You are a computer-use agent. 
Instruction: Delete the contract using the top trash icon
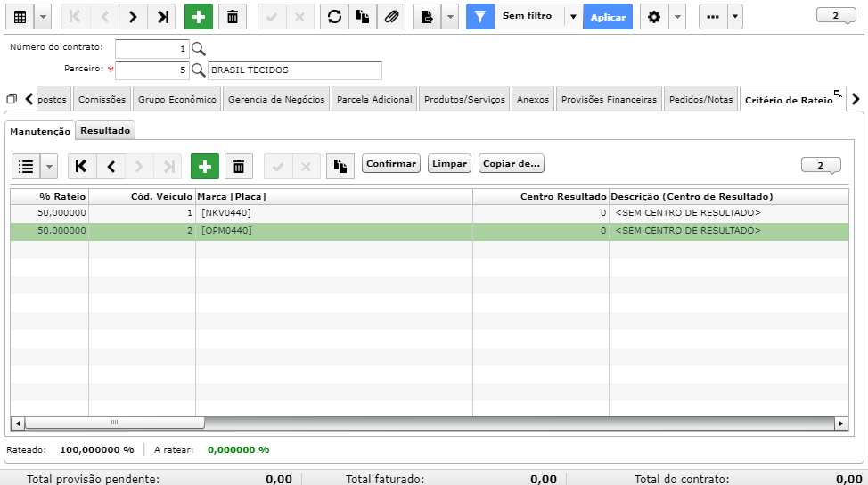tap(233, 17)
